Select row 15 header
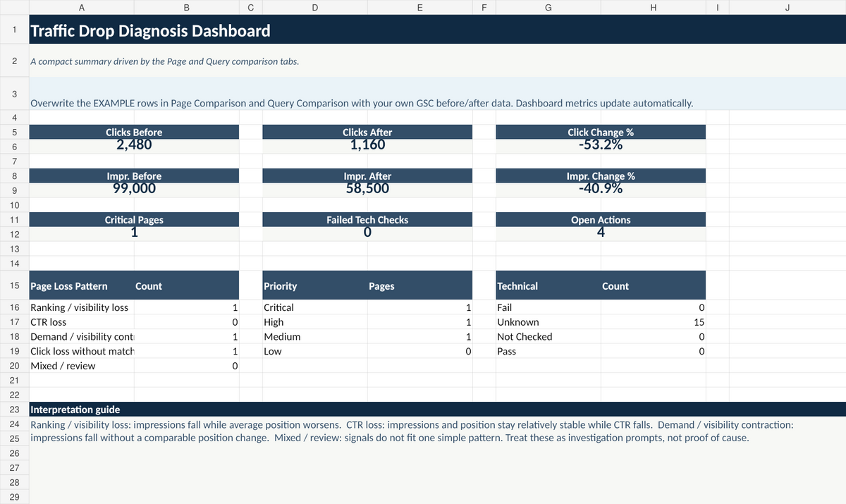 pyautogui.click(x=14, y=285)
